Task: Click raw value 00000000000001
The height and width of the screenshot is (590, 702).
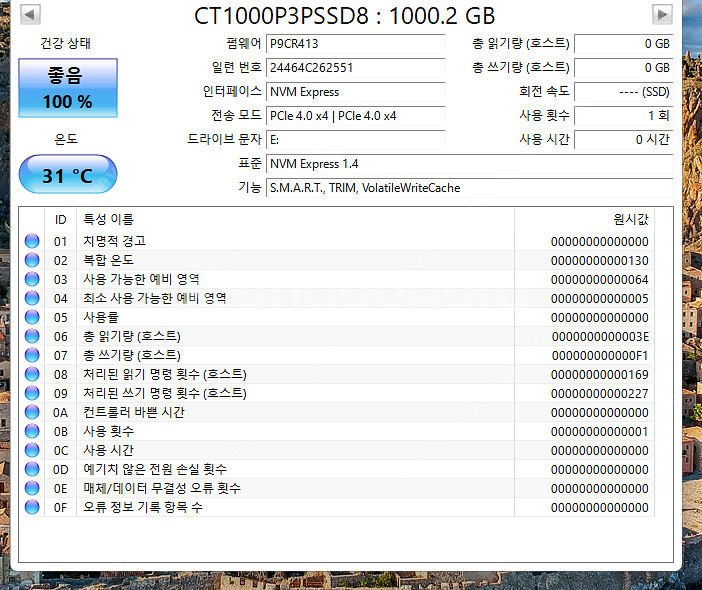Action: [x=599, y=432]
